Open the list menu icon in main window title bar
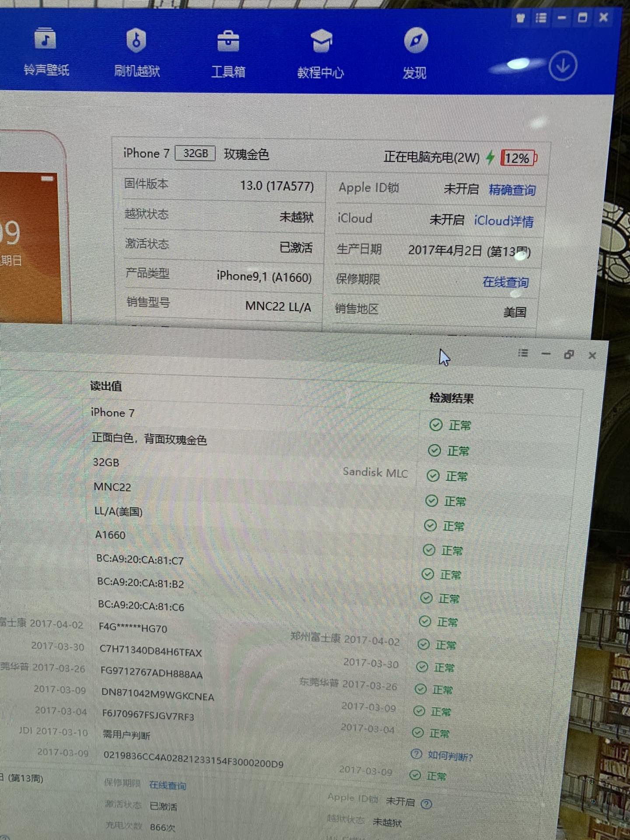The height and width of the screenshot is (840, 630). coord(541,18)
